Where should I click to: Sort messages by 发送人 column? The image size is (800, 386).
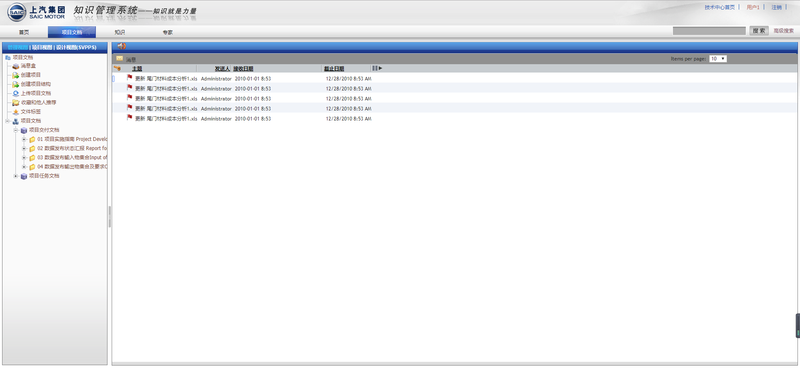click(222, 68)
